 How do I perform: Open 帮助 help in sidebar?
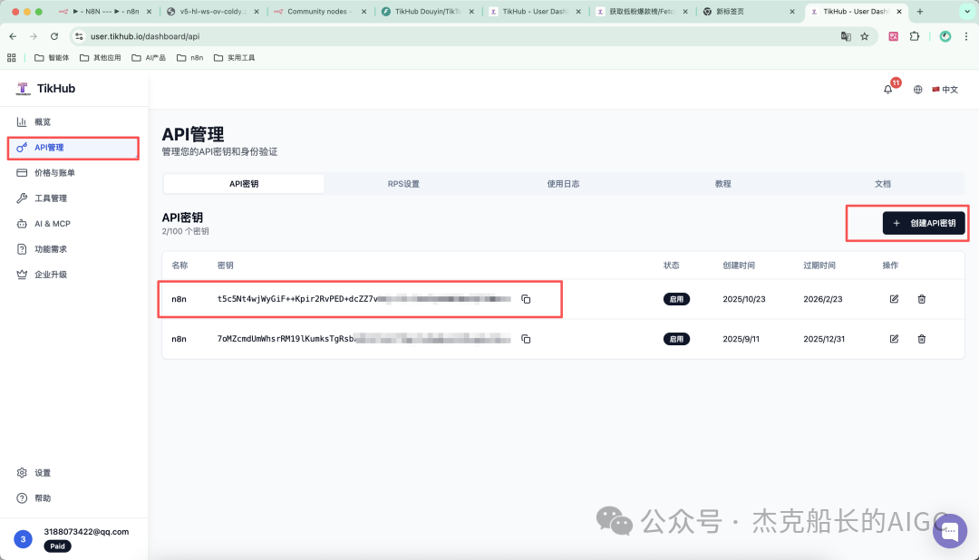pyautogui.click(x=43, y=498)
